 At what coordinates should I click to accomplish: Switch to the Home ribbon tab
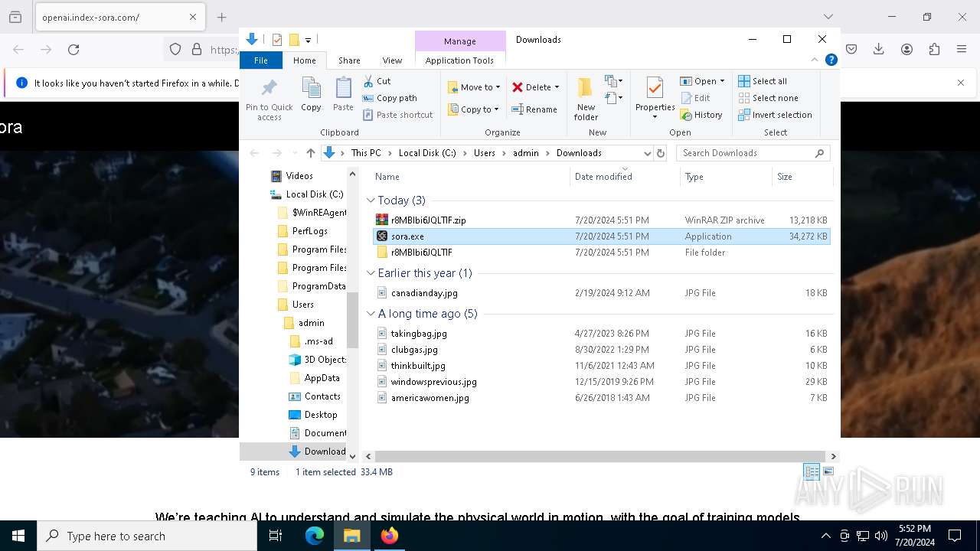[304, 60]
